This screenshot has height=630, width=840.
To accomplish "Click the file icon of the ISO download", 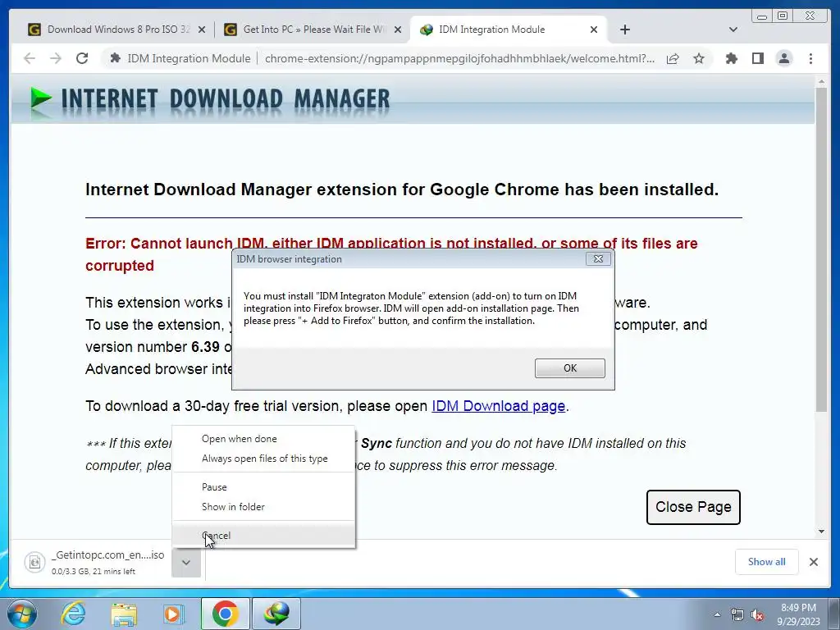I will pyautogui.click(x=34, y=563).
